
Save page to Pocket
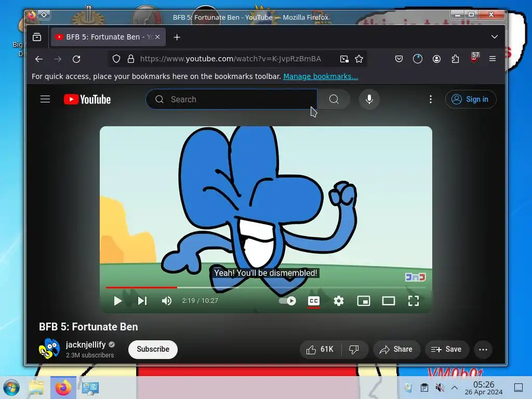tap(399, 59)
